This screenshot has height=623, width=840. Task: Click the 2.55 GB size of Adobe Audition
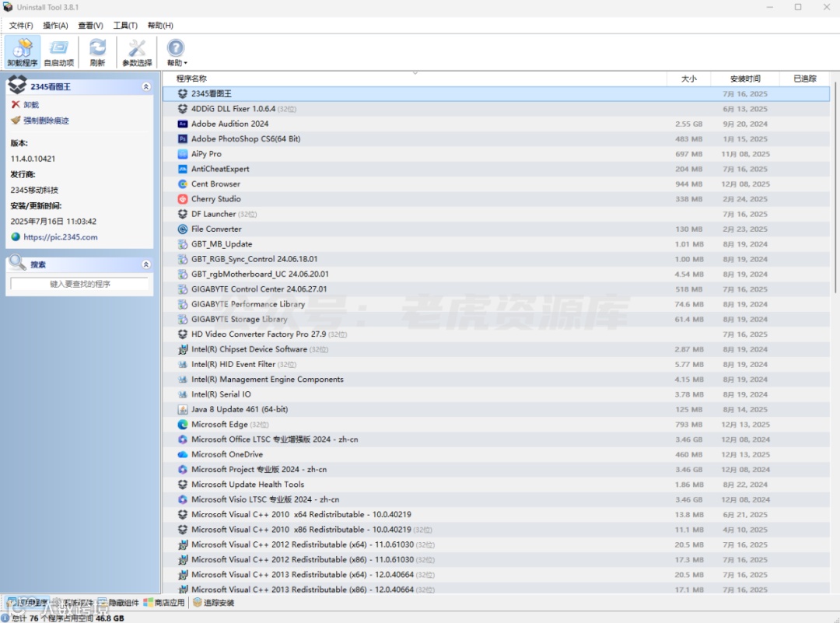pos(688,124)
